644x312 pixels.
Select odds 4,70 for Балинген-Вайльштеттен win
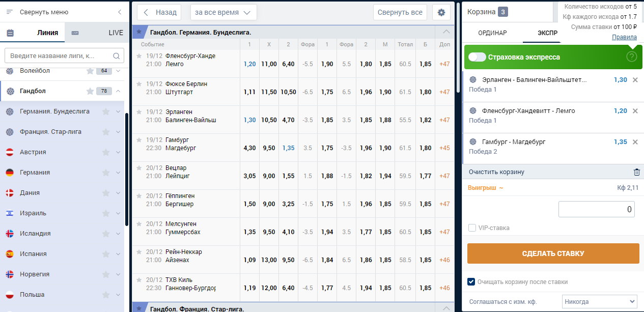tap(288, 120)
